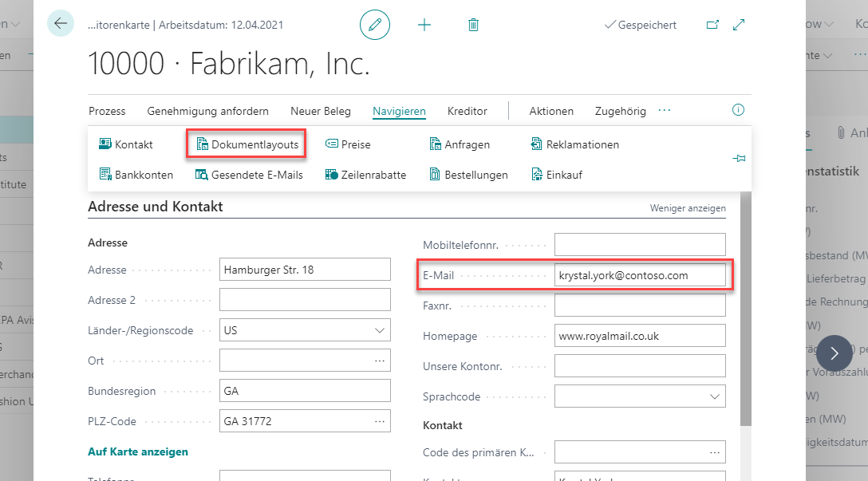Open the card in a new window
The image size is (868, 481).
coord(712,25)
